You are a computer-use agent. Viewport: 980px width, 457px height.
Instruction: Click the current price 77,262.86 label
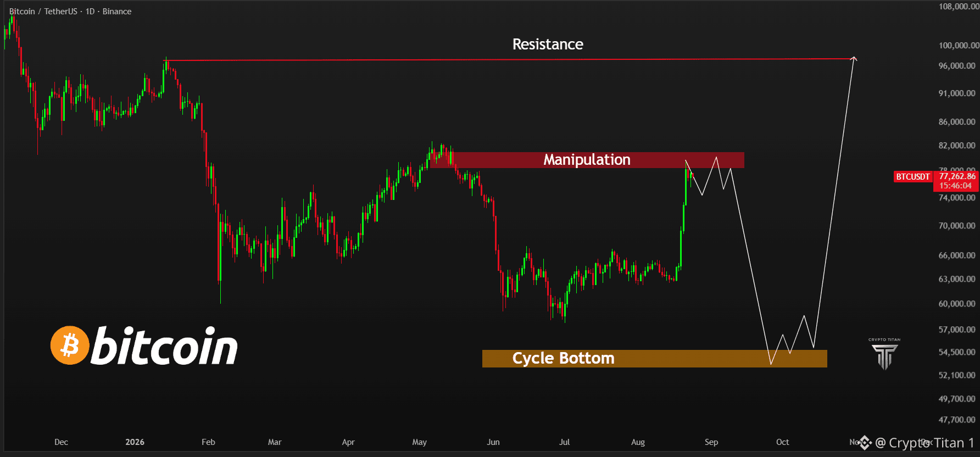tap(957, 176)
